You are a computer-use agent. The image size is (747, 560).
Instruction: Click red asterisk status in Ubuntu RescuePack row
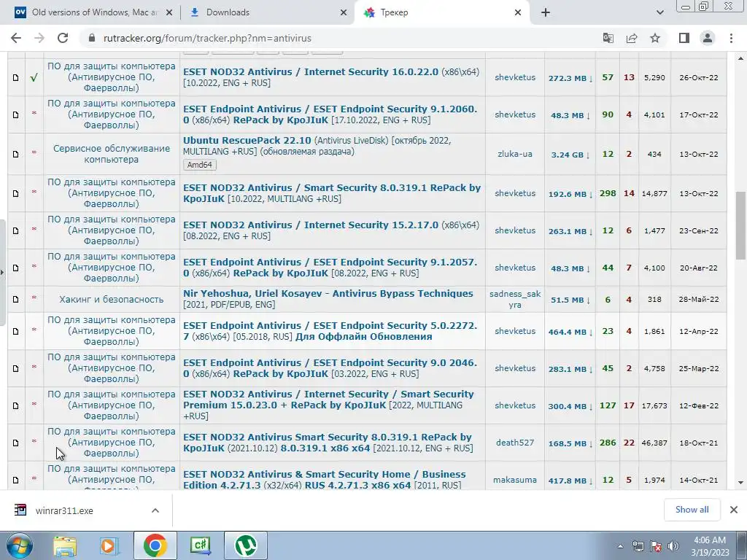[34, 153]
